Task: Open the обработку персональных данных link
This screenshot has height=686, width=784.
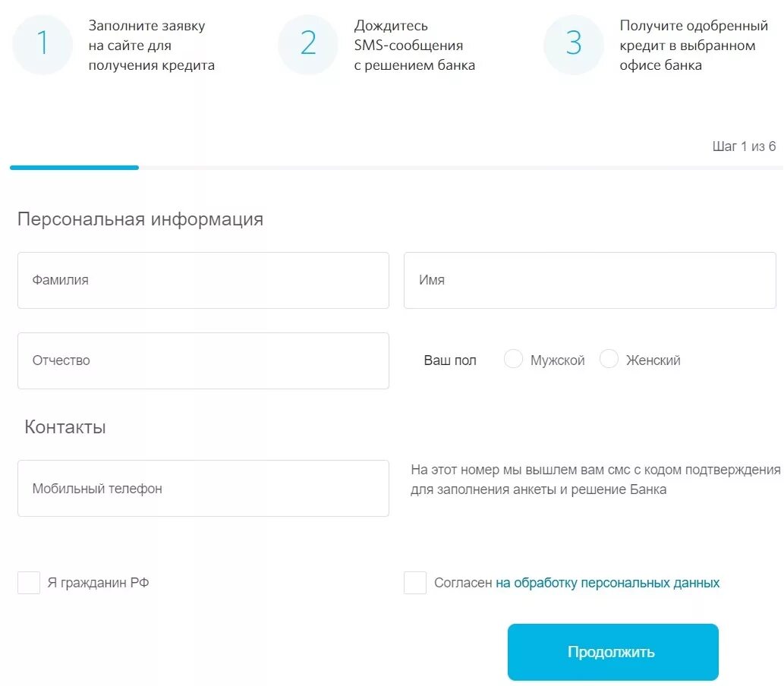Action: tap(607, 583)
